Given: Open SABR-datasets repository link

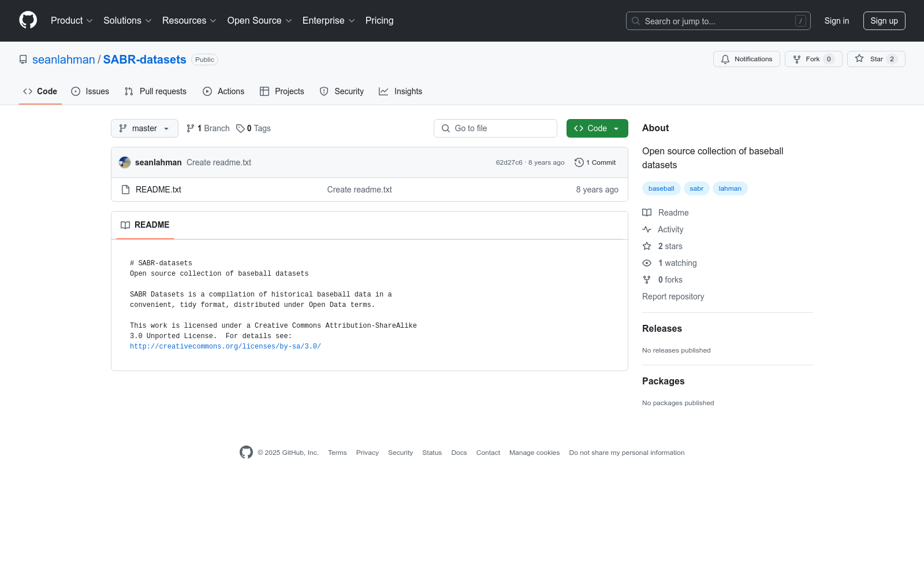Looking at the screenshot, I should [144, 60].
